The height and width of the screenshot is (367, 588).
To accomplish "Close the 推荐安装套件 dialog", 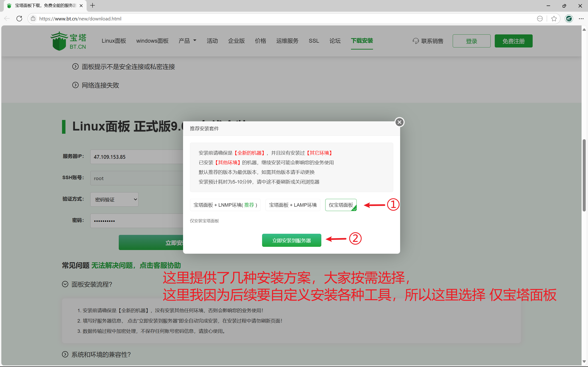I will (399, 122).
